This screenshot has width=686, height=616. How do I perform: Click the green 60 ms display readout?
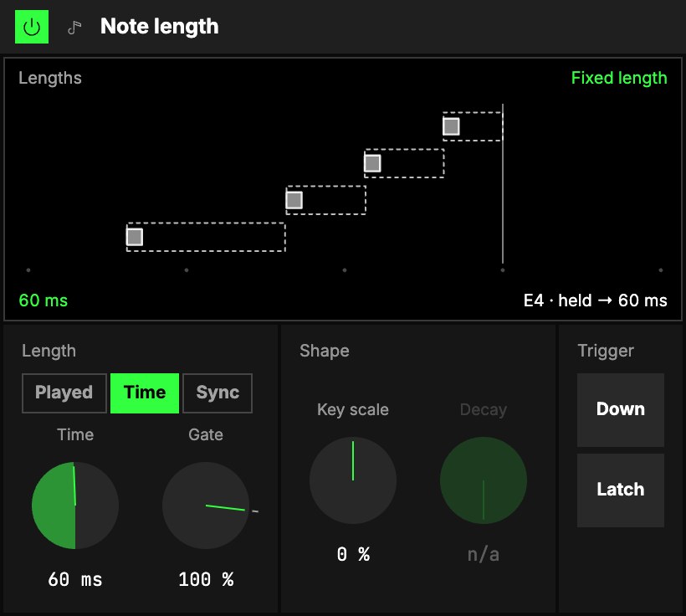coord(44,300)
